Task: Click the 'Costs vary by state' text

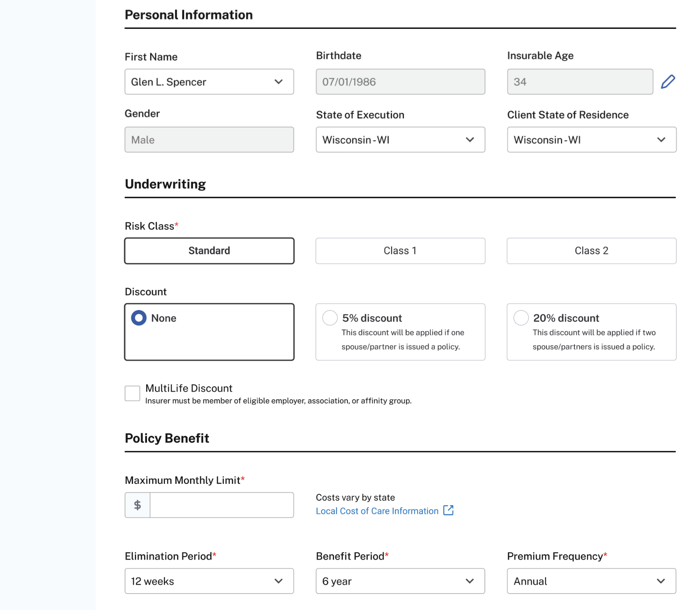Action: pyautogui.click(x=355, y=497)
